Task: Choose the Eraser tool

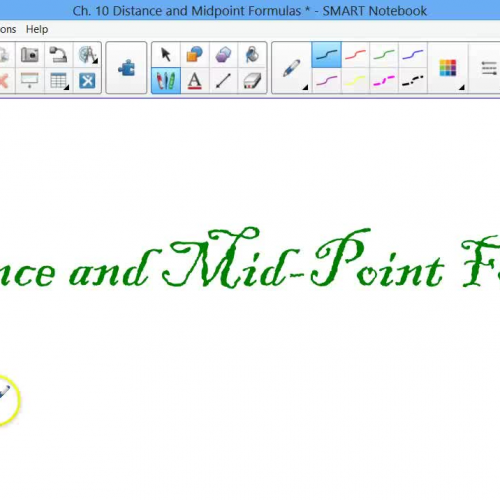Action: coord(252,81)
